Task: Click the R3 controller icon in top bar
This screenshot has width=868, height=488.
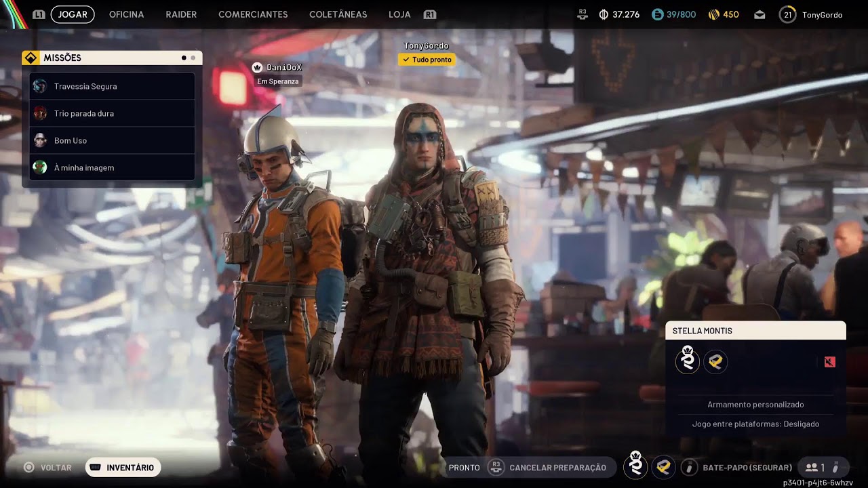Action: [x=583, y=14]
